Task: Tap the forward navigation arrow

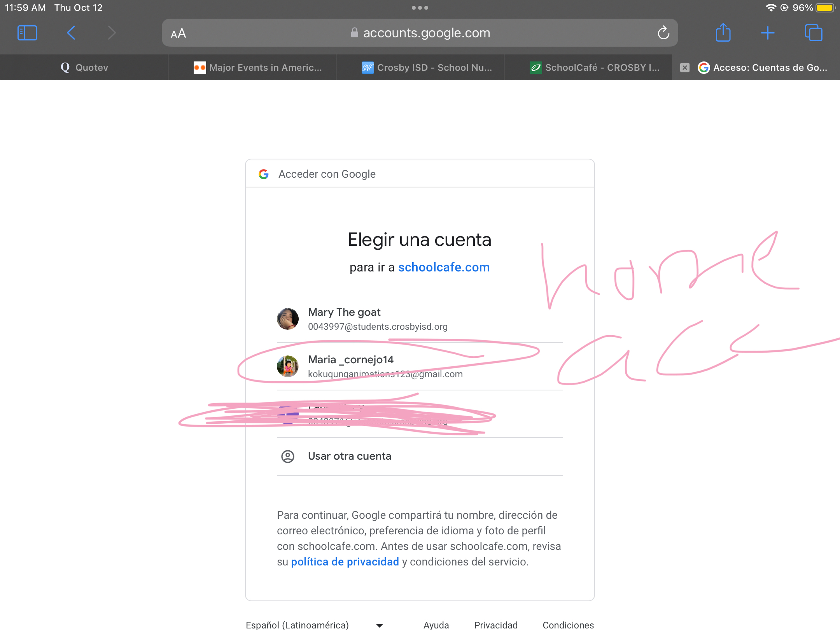Action: click(112, 33)
